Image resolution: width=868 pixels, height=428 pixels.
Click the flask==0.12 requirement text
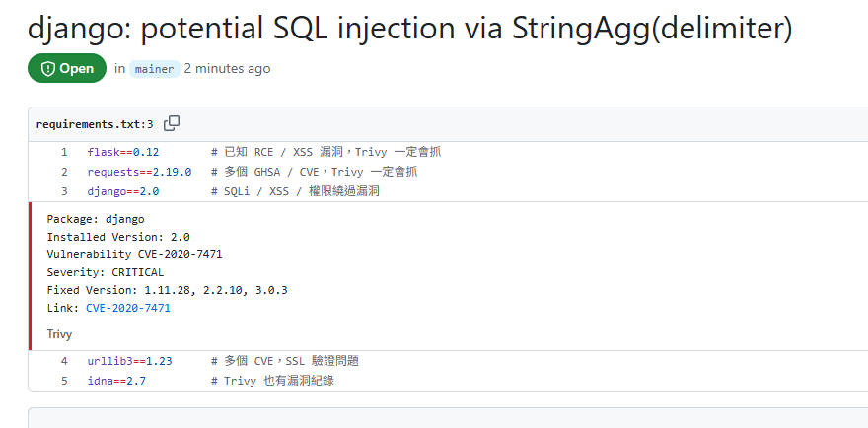point(122,152)
